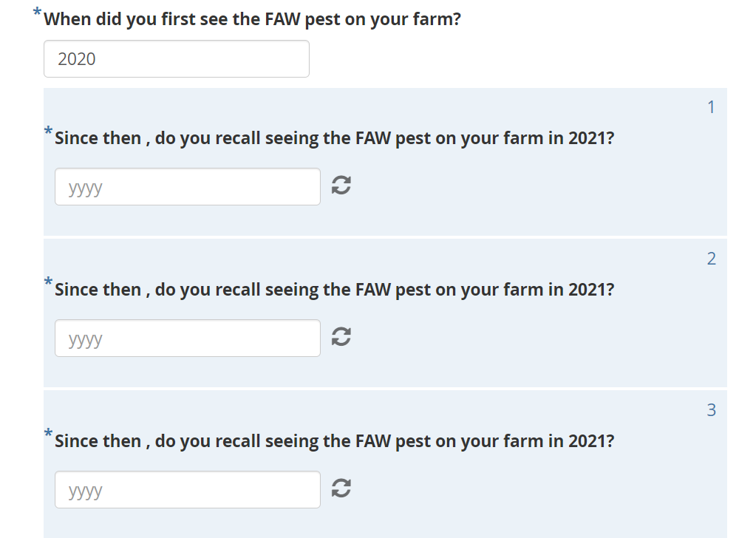Focus the year field containing 2020
This screenshot has height=538, width=756.
coord(177,59)
